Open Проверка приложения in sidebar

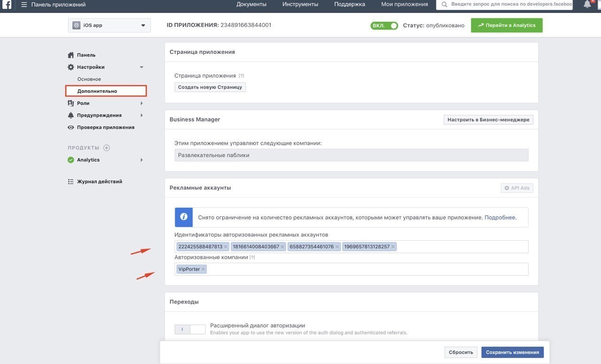tap(106, 128)
